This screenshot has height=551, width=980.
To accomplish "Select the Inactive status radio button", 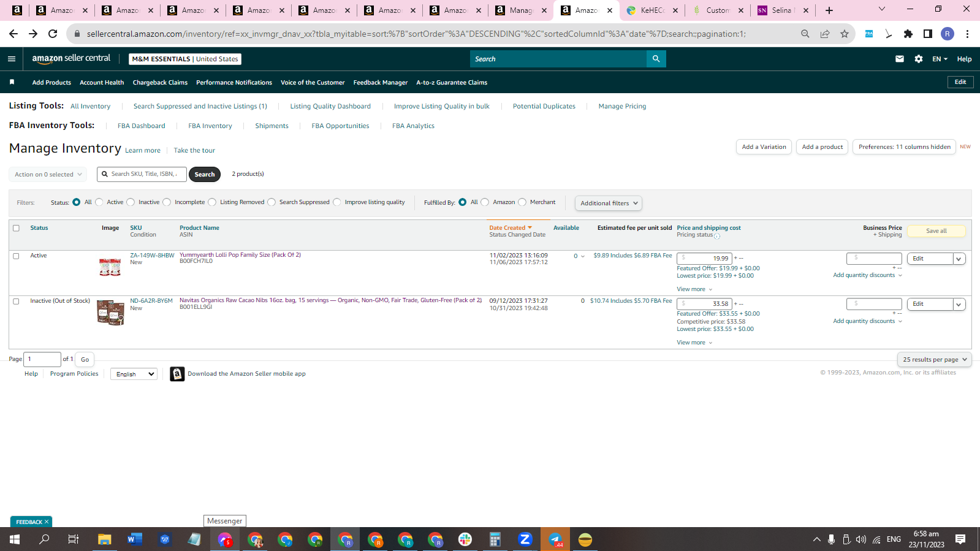I will click(131, 202).
